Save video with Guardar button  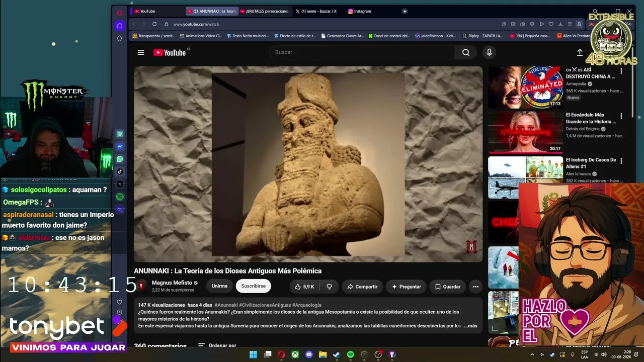pos(448,287)
